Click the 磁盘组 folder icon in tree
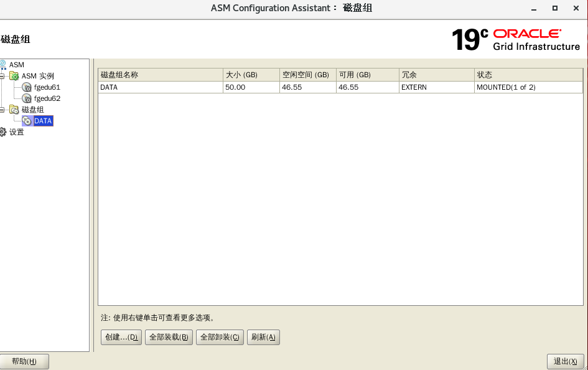The width and height of the screenshot is (588, 370). pos(14,110)
